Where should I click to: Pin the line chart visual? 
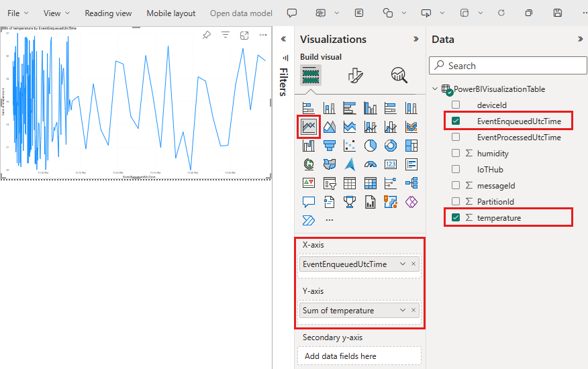(x=207, y=36)
